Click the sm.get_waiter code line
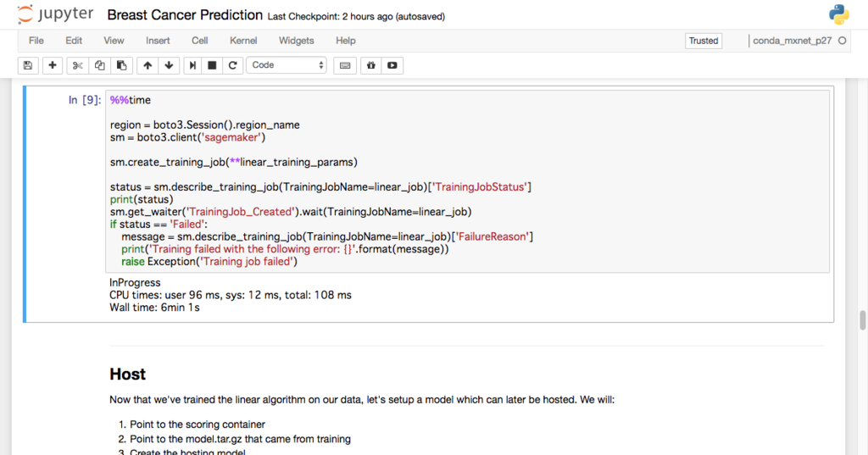Image resolution: width=868 pixels, height=455 pixels. tap(291, 212)
